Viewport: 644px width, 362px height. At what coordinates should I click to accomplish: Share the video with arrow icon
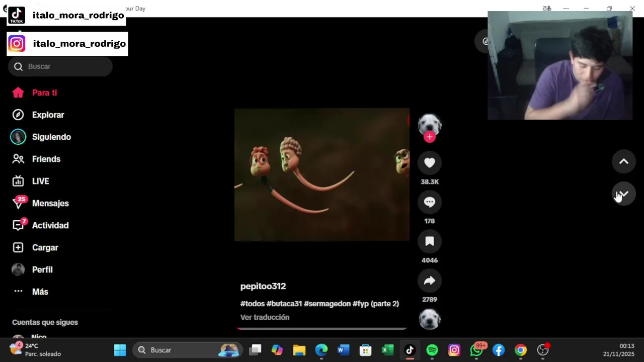(430, 281)
